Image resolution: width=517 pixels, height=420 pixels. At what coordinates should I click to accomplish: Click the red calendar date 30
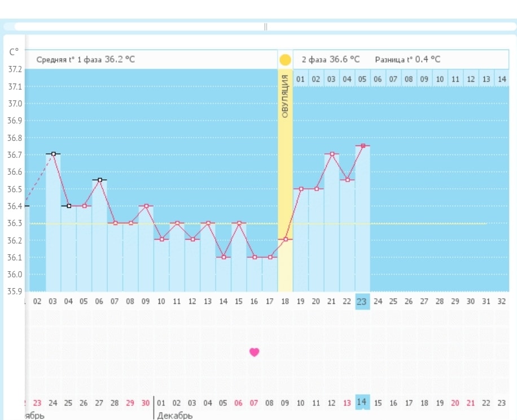point(146,403)
